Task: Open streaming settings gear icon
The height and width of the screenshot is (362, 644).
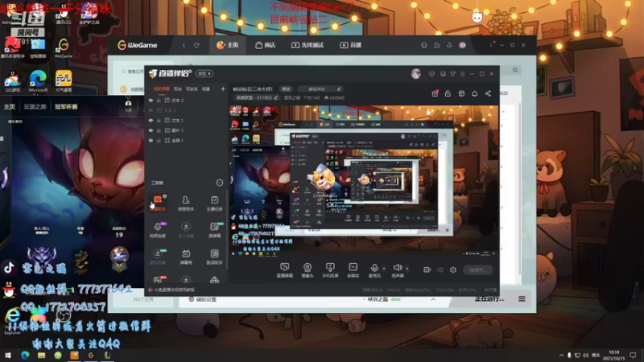Action: [x=453, y=269]
